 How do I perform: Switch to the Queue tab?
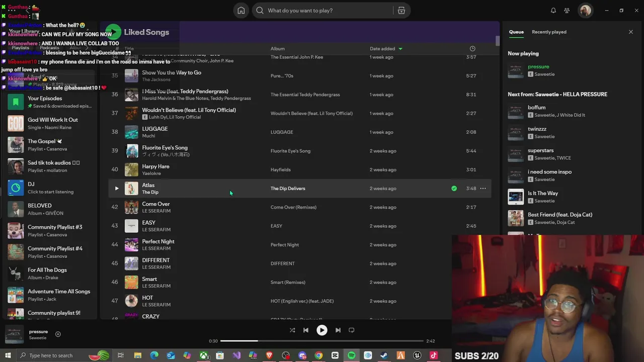(x=516, y=32)
